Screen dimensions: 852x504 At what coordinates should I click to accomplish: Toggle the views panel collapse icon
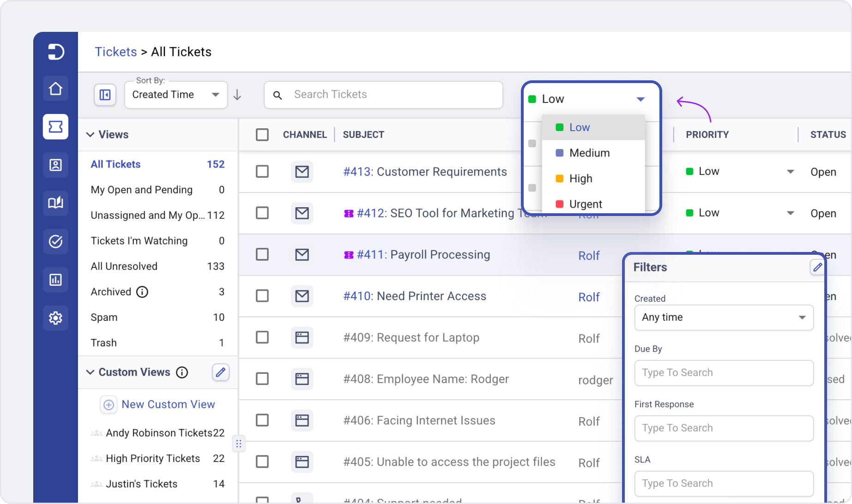point(105,95)
